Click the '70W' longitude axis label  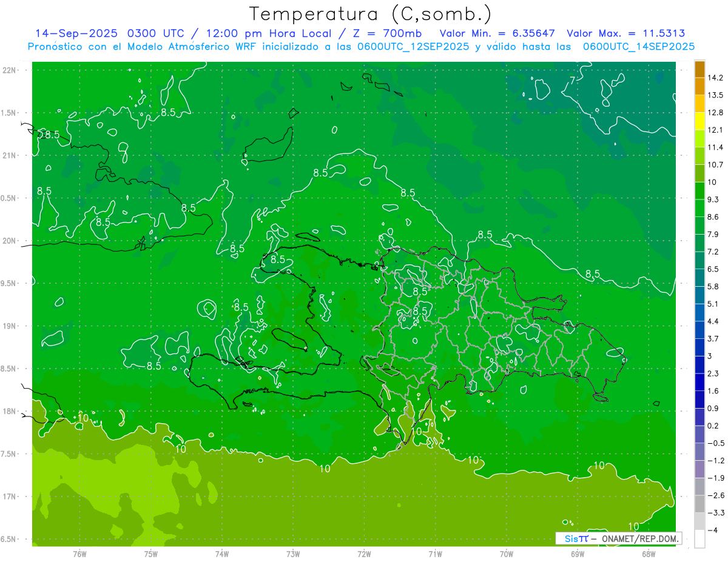coord(507,554)
